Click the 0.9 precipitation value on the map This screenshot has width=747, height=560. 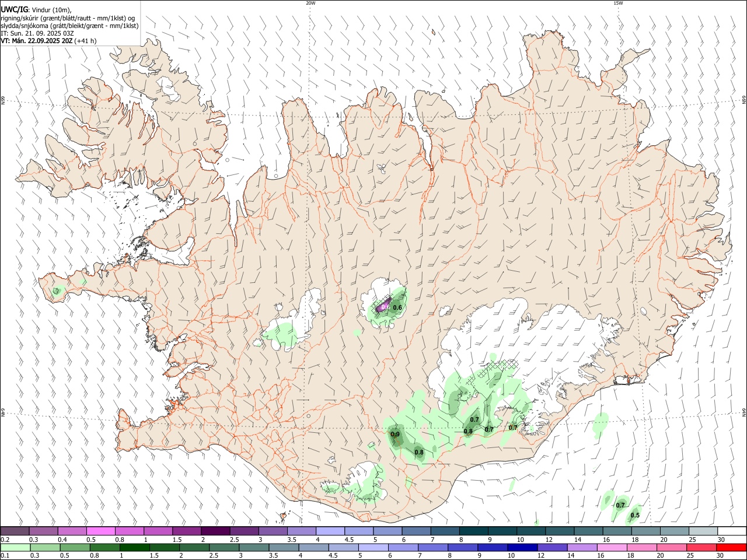point(395,435)
